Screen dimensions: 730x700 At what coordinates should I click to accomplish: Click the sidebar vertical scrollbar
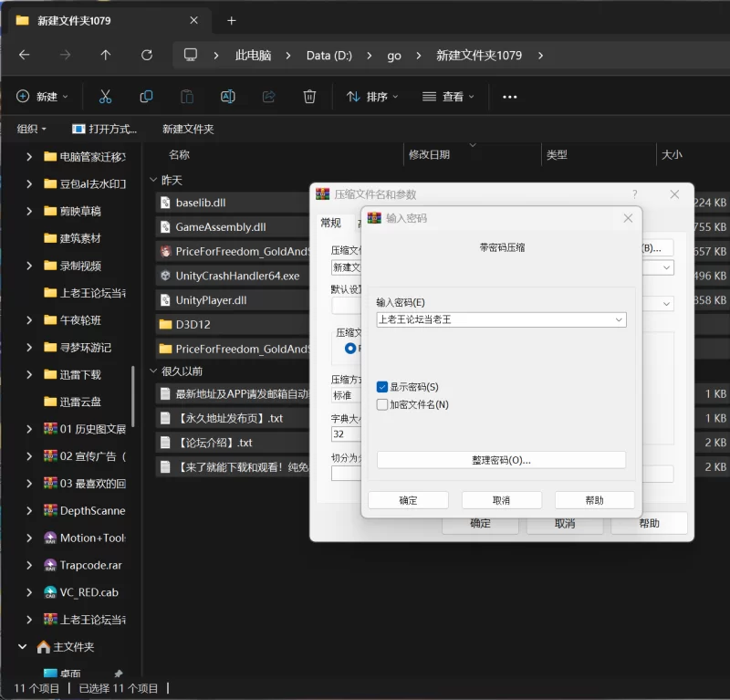[x=133, y=396]
